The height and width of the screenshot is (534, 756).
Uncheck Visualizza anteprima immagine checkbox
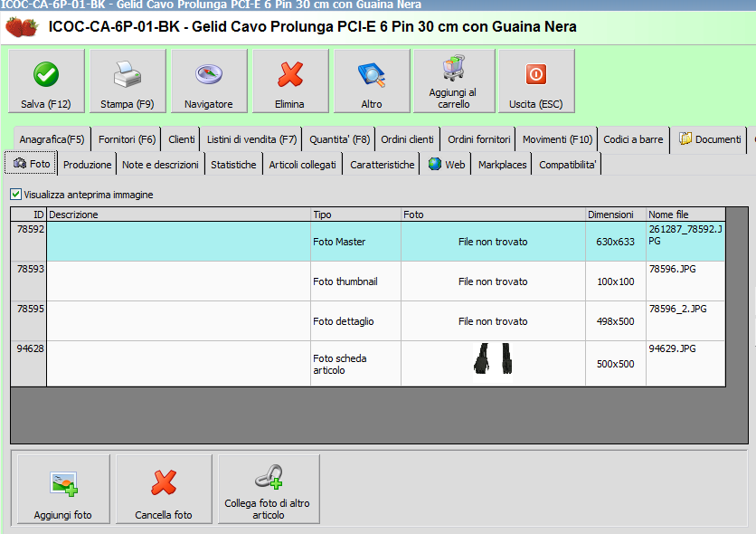(x=16, y=195)
